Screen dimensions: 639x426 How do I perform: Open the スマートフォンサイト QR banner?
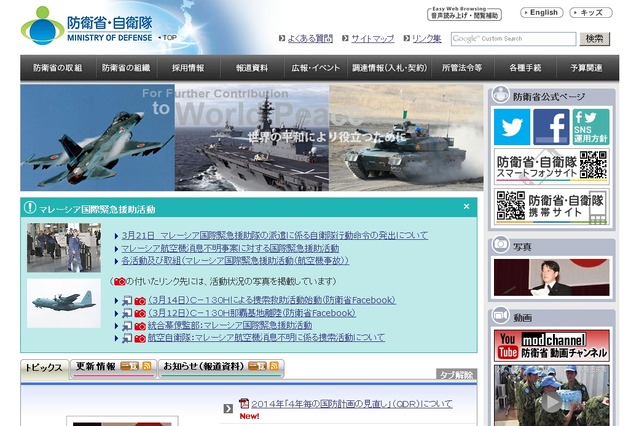(x=551, y=166)
